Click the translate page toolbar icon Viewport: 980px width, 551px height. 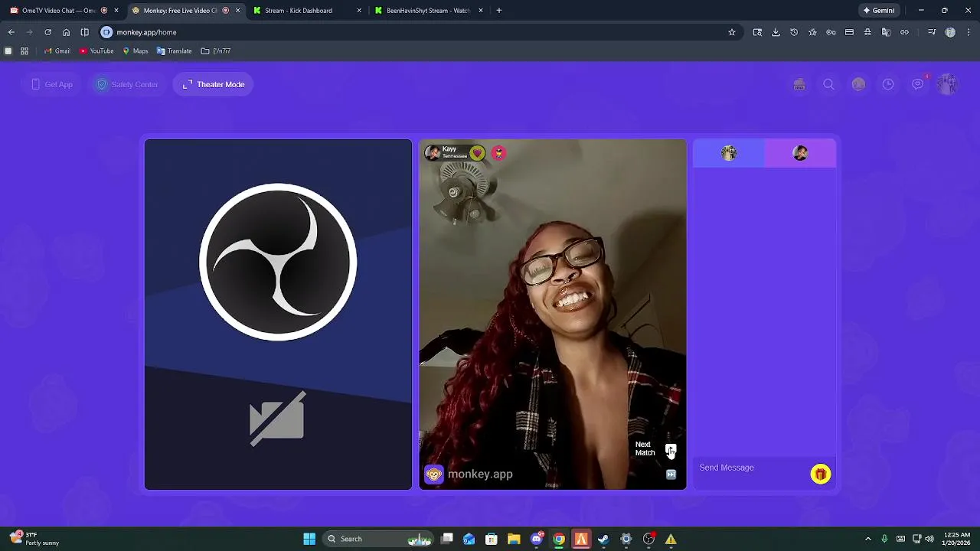pyautogui.click(x=886, y=32)
